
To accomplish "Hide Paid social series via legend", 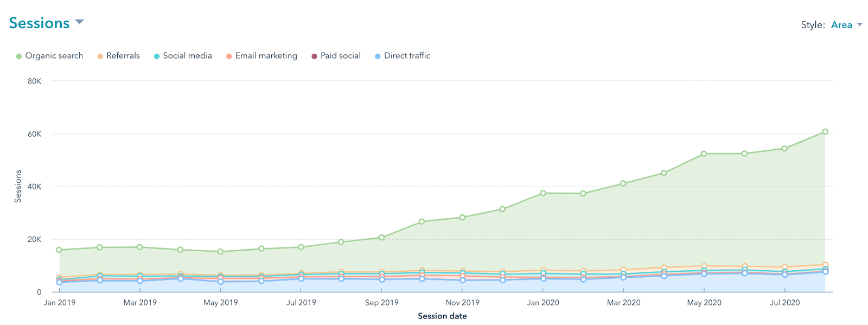I will [340, 56].
